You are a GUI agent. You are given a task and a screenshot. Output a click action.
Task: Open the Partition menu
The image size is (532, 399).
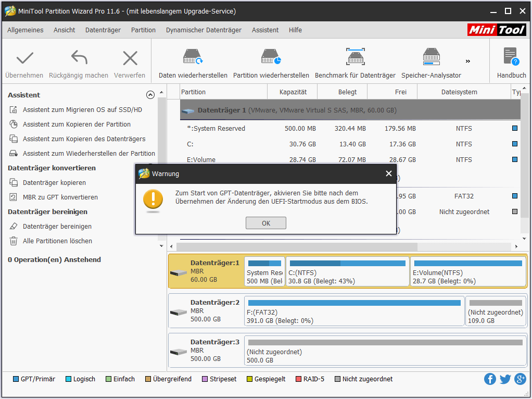pos(143,30)
